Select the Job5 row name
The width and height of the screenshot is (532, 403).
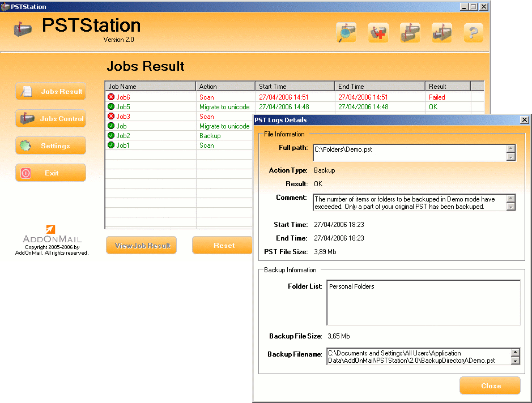click(x=123, y=107)
